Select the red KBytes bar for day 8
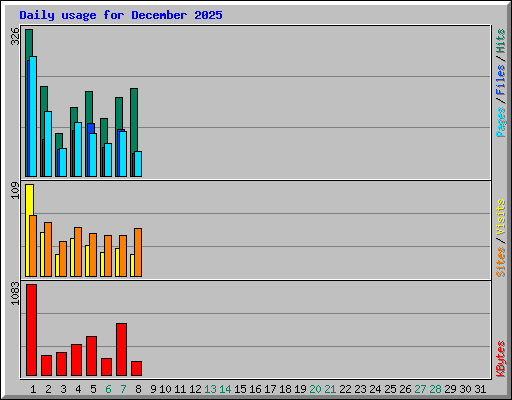Image resolution: width=512 pixels, height=400 pixels. click(136, 369)
